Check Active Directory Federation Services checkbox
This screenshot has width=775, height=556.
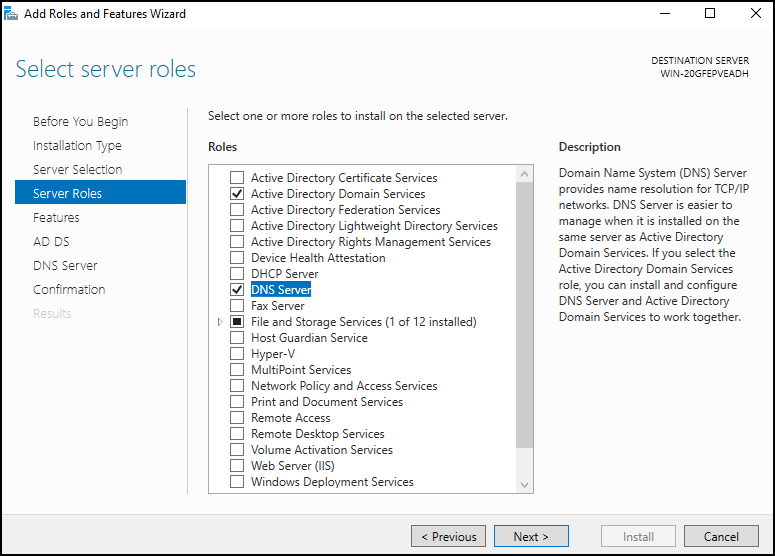(x=237, y=210)
